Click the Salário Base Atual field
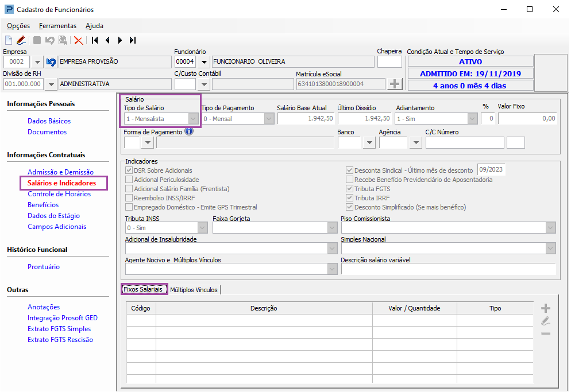The width and height of the screenshot is (571, 392). pos(305,119)
